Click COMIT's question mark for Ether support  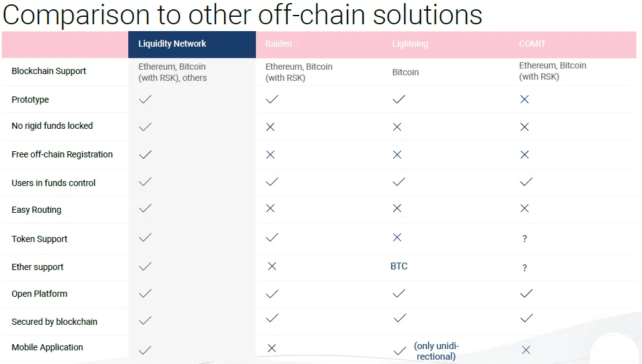pos(524,268)
